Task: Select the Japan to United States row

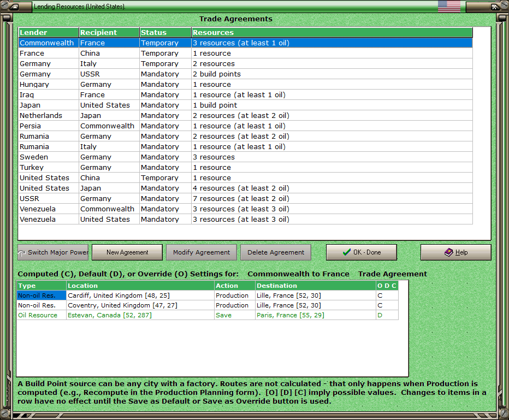Action: coord(245,105)
